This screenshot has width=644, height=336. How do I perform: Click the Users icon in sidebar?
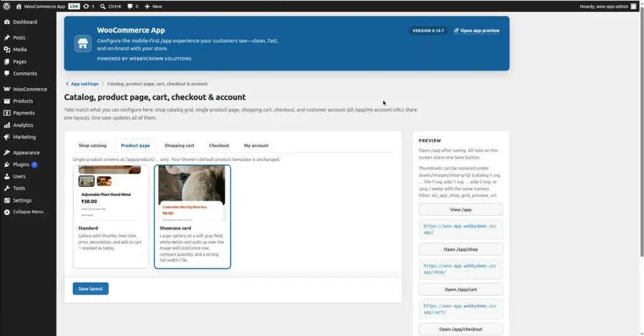pyautogui.click(x=7, y=176)
